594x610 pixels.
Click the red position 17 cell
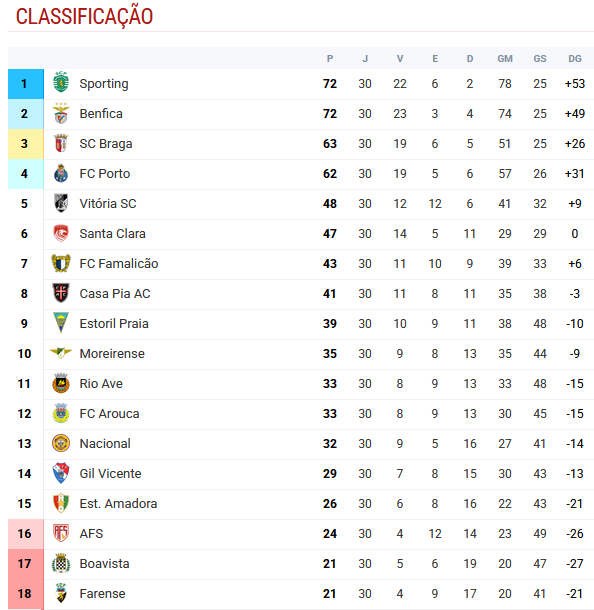pos(26,563)
